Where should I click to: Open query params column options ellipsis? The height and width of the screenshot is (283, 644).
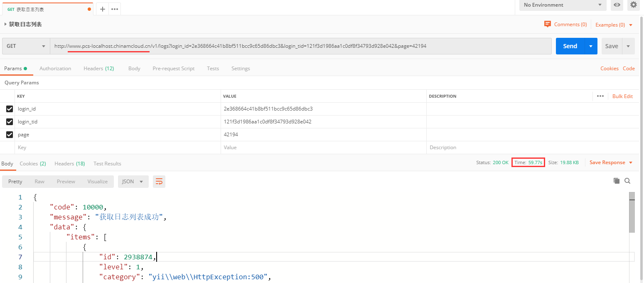pyautogui.click(x=600, y=96)
